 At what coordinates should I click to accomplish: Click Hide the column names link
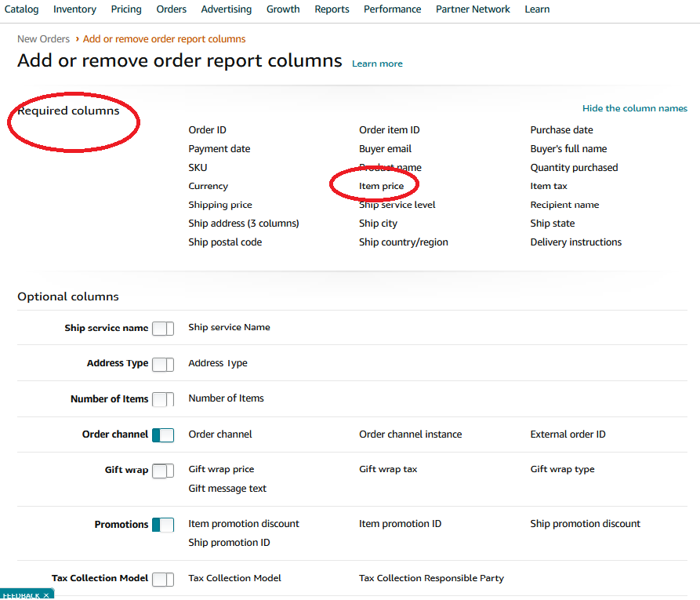click(x=634, y=108)
